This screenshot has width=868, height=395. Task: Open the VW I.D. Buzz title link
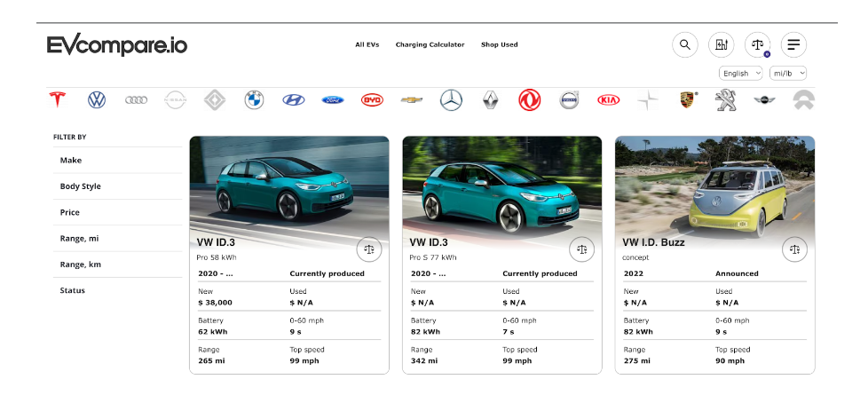click(653, 242)
